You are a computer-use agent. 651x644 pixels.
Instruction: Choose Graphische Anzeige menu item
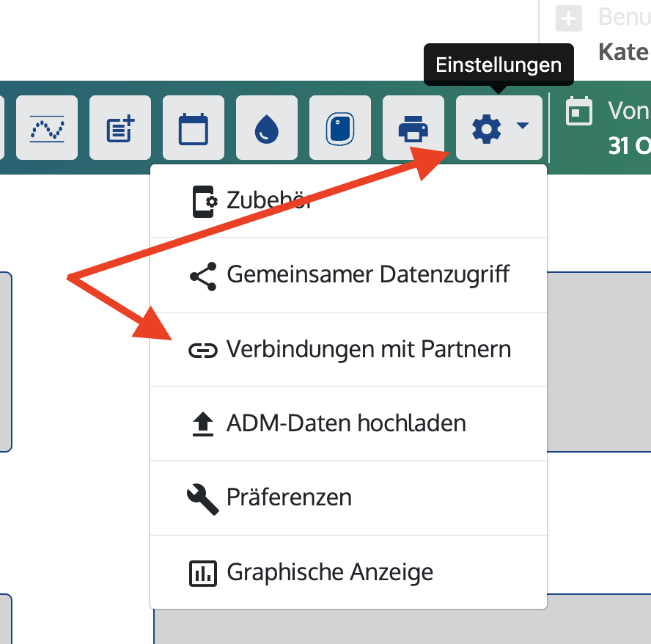[x=348, y=573]
